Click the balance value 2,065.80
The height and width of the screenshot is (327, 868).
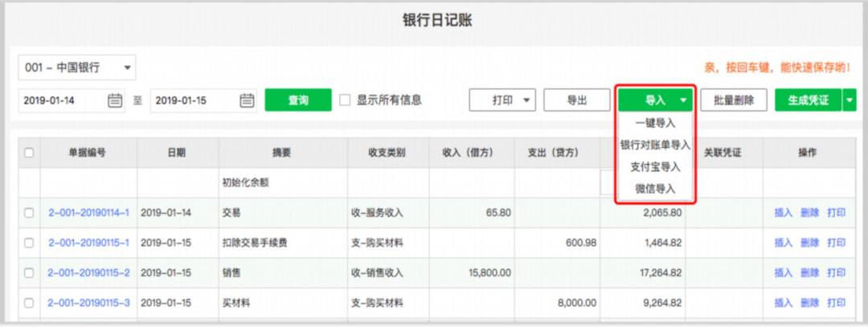tap(662, 212)
